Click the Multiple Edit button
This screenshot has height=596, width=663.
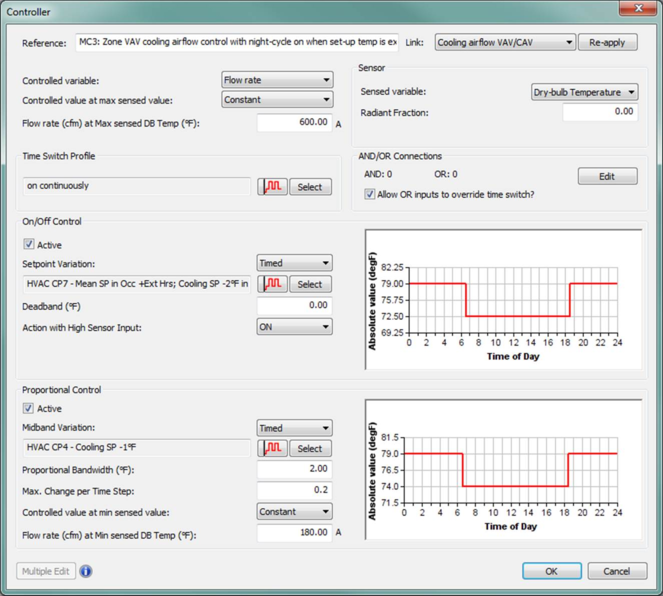click(46, 571)
